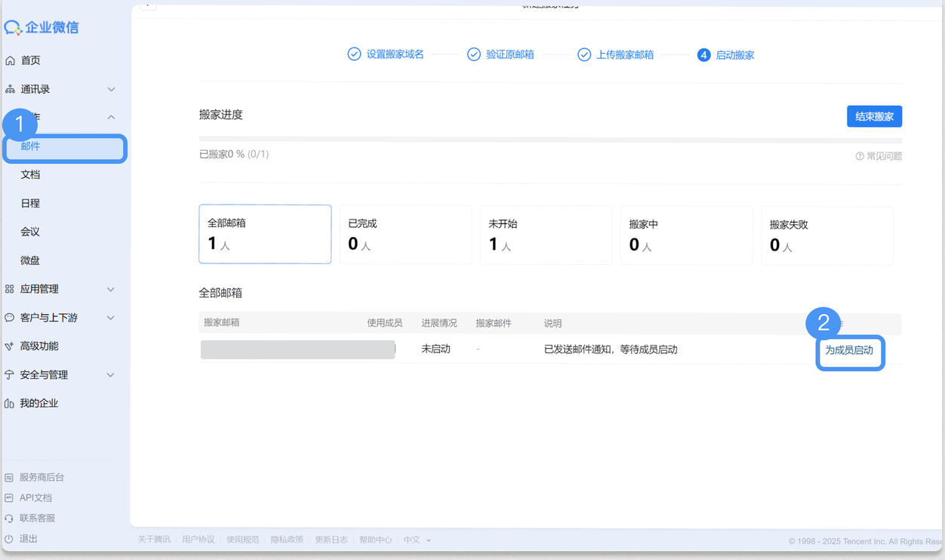945x560 pixels.
Task: Click the 设置搬家域名 step label
Action: click(x=396, y=54)
